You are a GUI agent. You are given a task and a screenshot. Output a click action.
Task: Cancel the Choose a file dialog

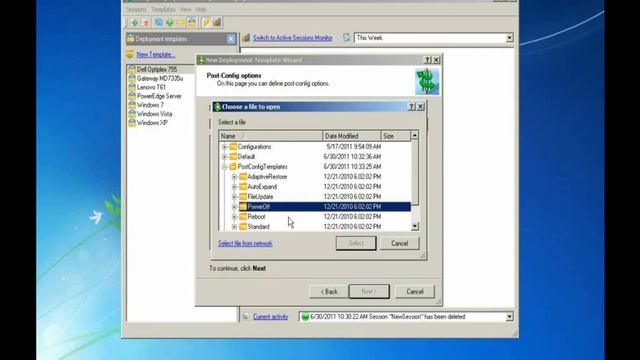pyautogui.click(x=400, y=243)
